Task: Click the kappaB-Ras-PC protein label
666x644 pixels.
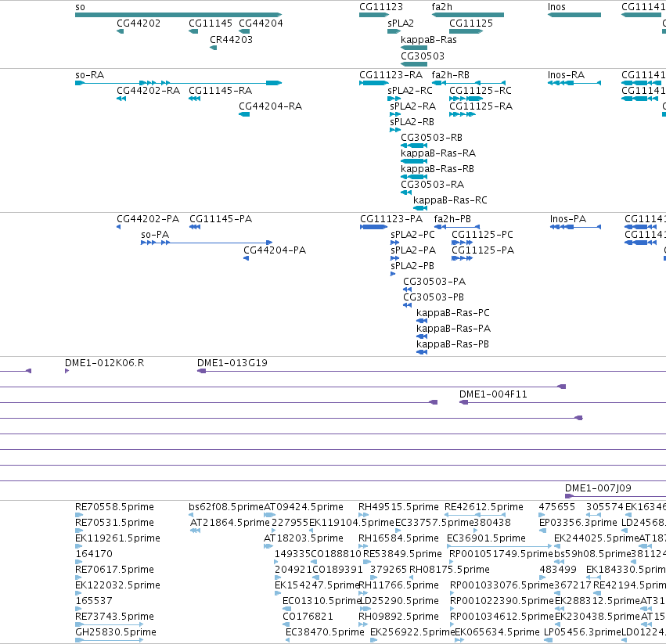Action: 453,313
